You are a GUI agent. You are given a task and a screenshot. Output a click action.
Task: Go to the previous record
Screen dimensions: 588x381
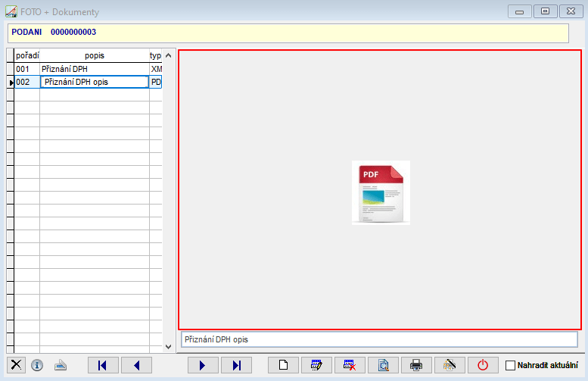click(136, 365)
